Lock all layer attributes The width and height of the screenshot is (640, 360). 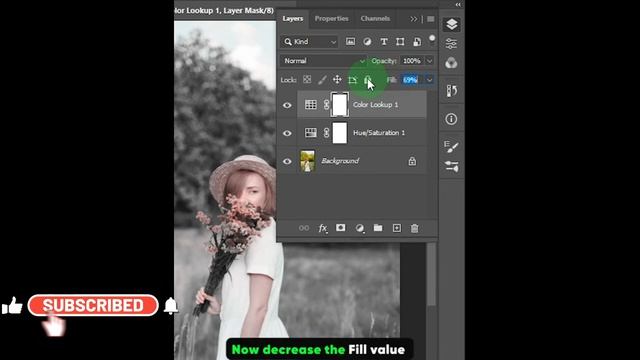coord(367,80)
